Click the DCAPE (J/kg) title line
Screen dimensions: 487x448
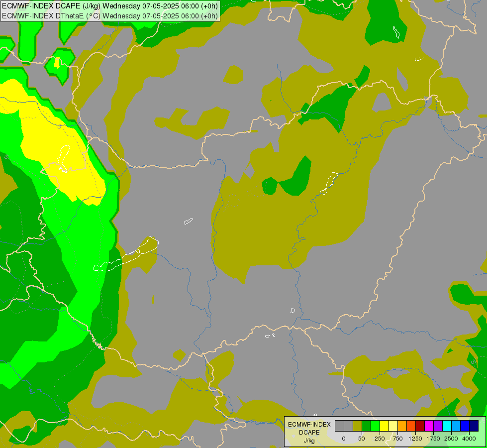pyautogui.click(x=110, y=6)
